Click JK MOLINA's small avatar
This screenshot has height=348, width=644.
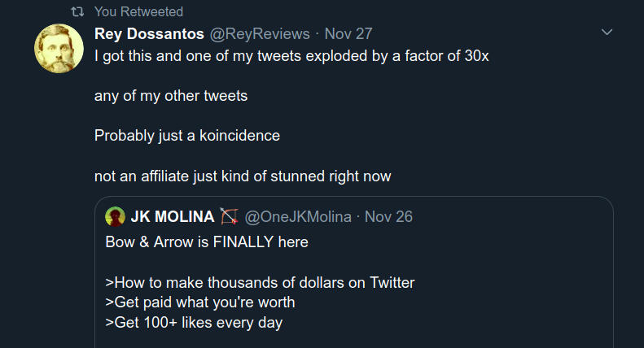(115, 217)
